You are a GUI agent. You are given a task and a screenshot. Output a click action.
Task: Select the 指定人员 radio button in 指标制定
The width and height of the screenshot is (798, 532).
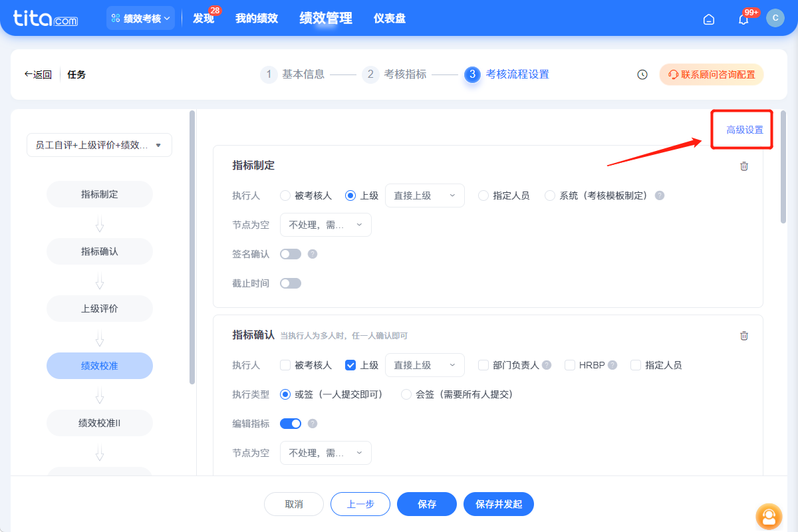click(483, 195)
